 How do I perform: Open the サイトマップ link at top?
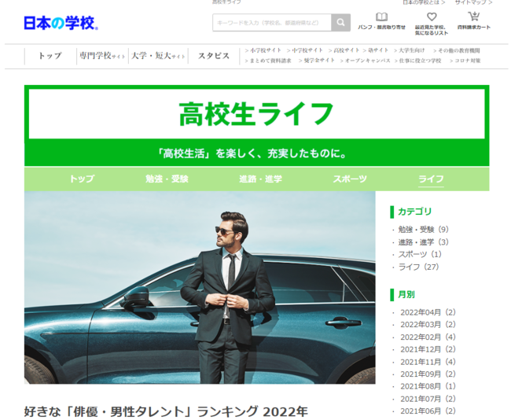[x=472, y=3]
